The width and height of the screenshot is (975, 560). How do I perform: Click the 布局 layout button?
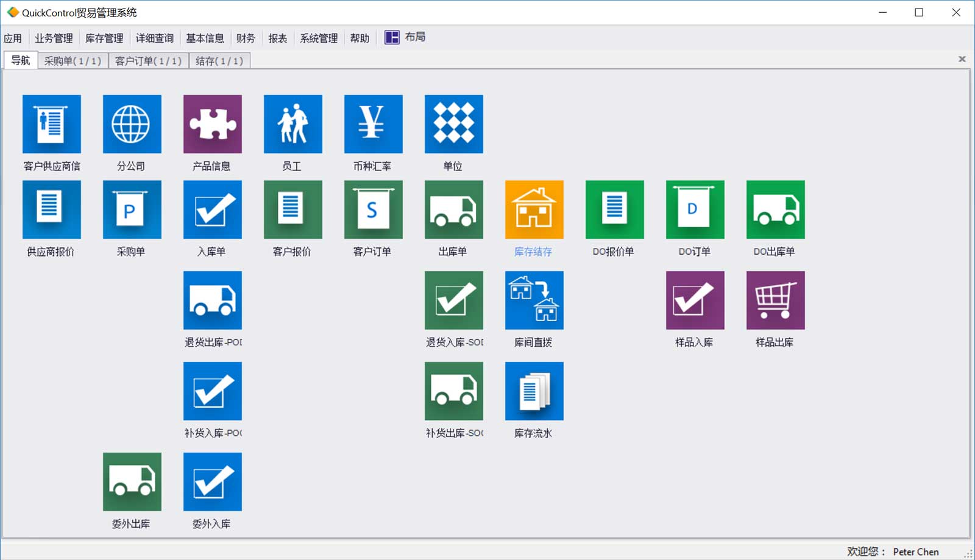point(405,38)
